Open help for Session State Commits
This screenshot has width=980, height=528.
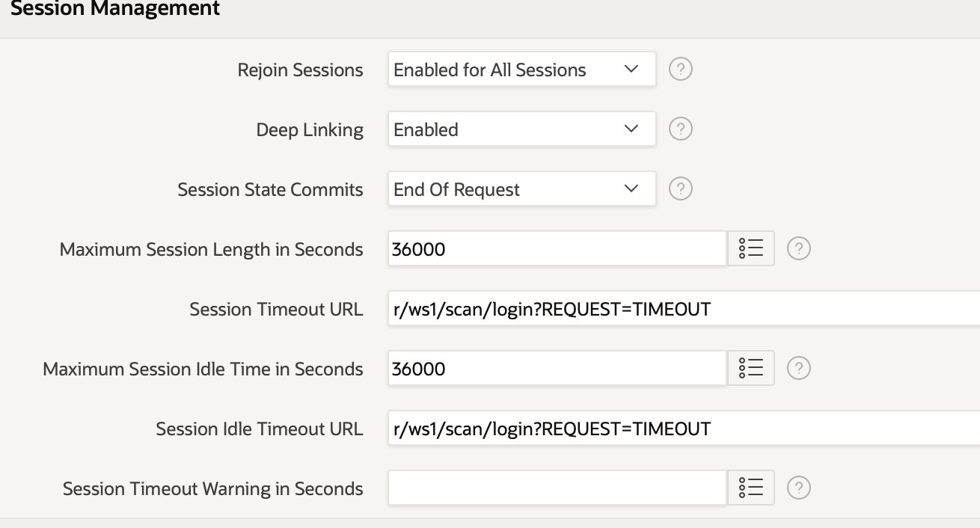[x=680, y=189]
